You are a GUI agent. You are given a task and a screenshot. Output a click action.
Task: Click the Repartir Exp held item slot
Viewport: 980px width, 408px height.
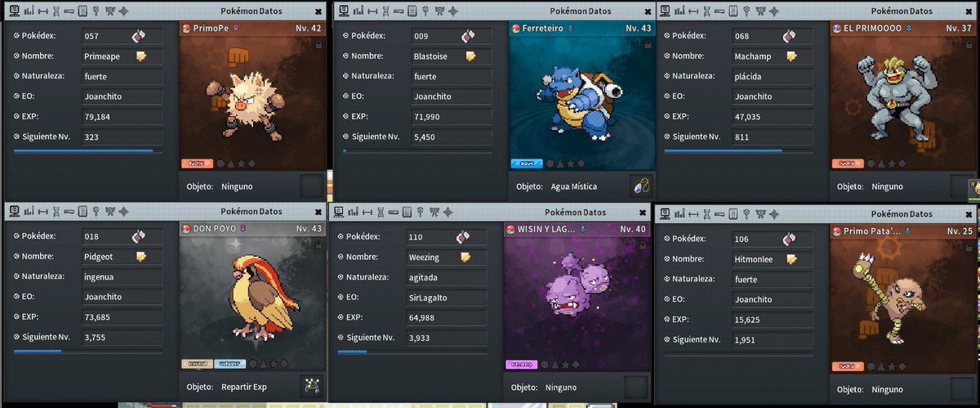tap(311, 386)
